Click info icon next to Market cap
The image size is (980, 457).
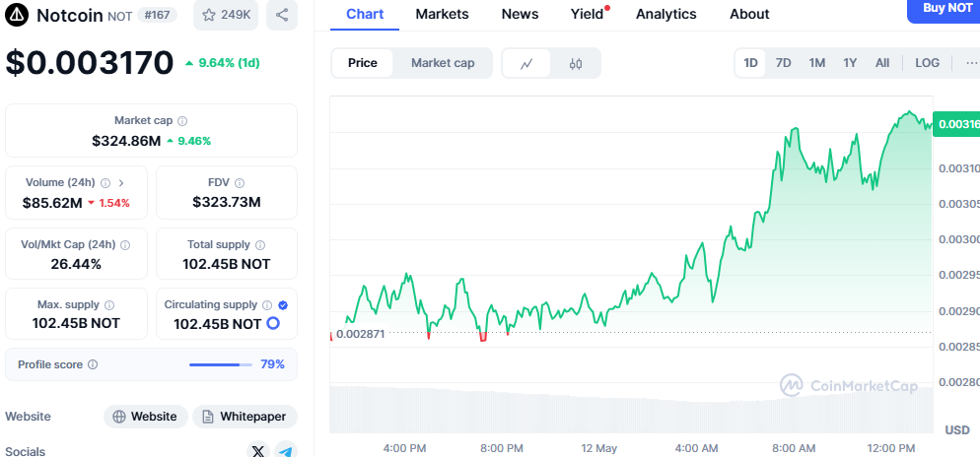(182, 121)
